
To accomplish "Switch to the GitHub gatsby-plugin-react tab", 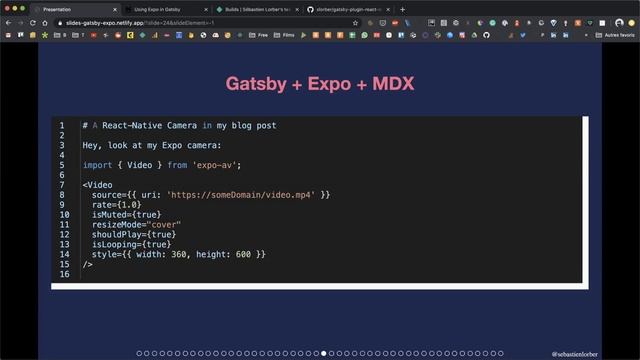I will (x=349, y=9).
